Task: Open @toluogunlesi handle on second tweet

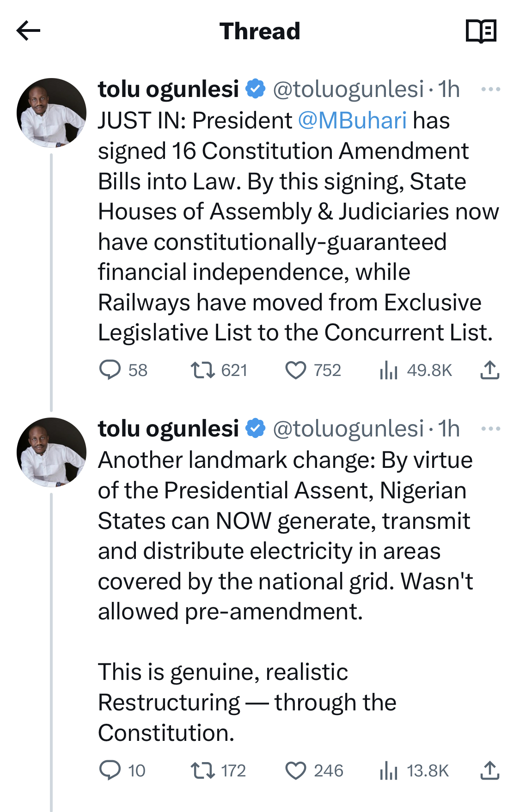Action: pyautogui.click(x=348, y=429)
